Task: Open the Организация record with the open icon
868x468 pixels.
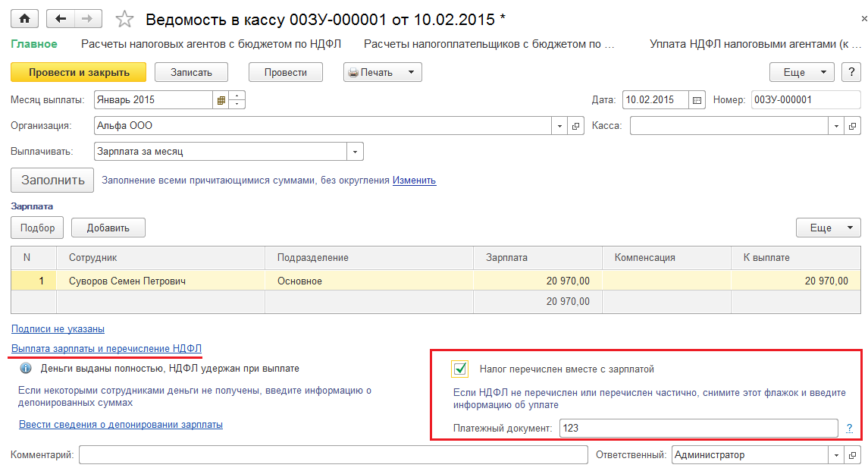Action: pyautogui.click(x=575, y=126)
